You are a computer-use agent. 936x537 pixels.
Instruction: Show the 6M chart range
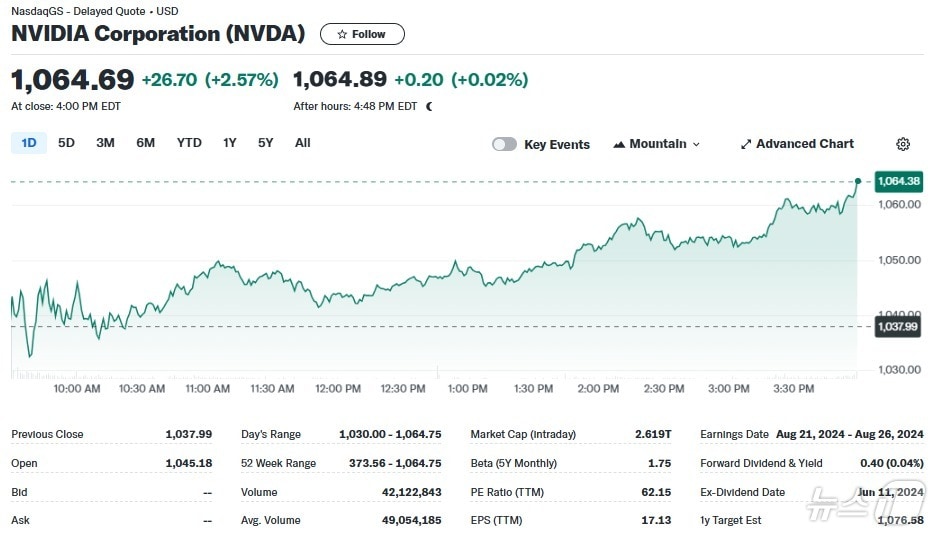click(x=146, y=143)
